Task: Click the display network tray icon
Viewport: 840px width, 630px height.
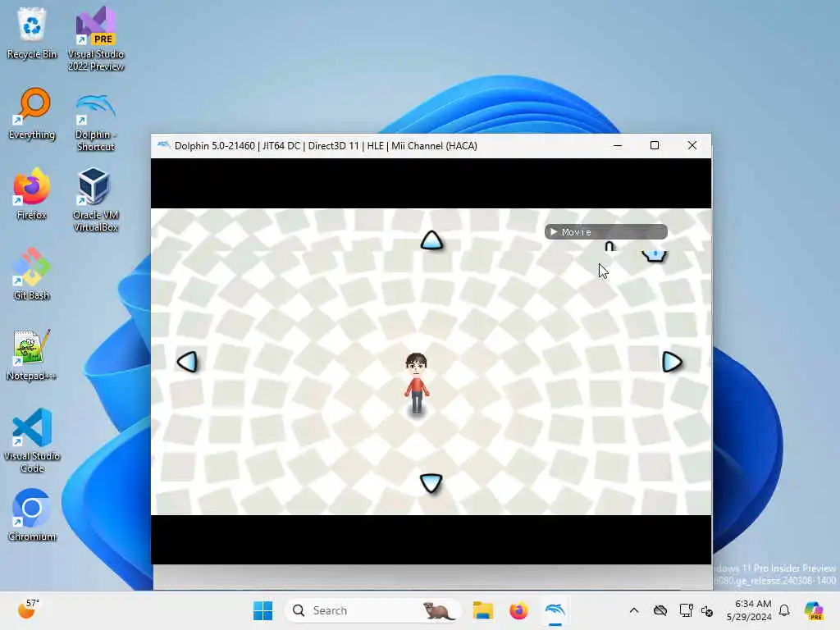Action: (x=686, y=610)
